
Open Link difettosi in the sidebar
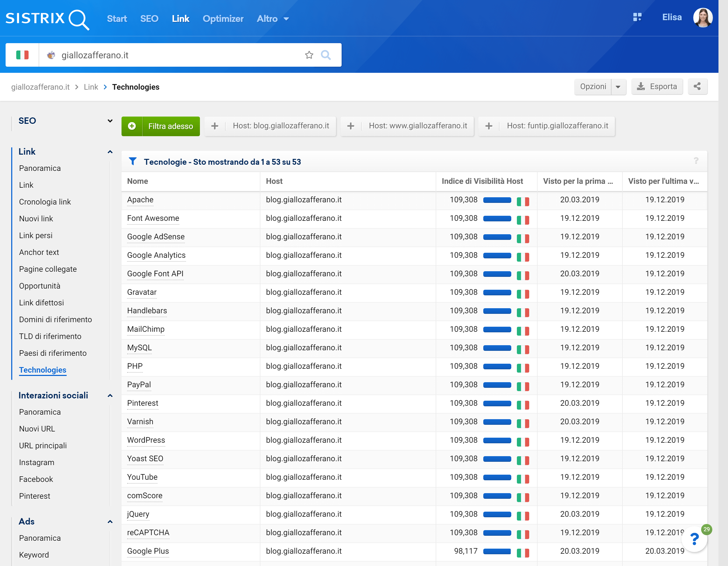pyautogui.click(x=41, y=303)
